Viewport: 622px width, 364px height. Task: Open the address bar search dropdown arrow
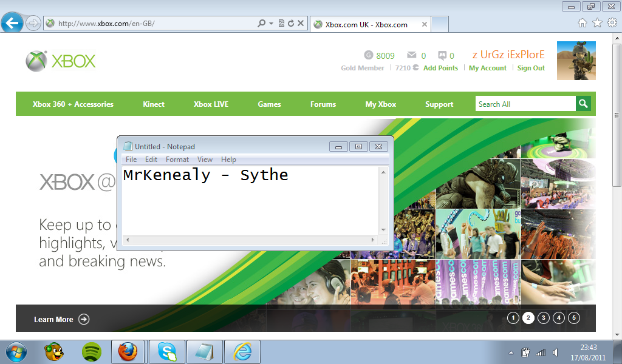272,24
